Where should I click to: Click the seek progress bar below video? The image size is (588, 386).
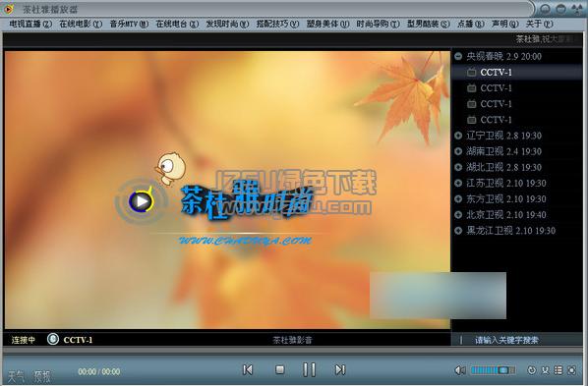pyautogui.click(x=292, y=351)
